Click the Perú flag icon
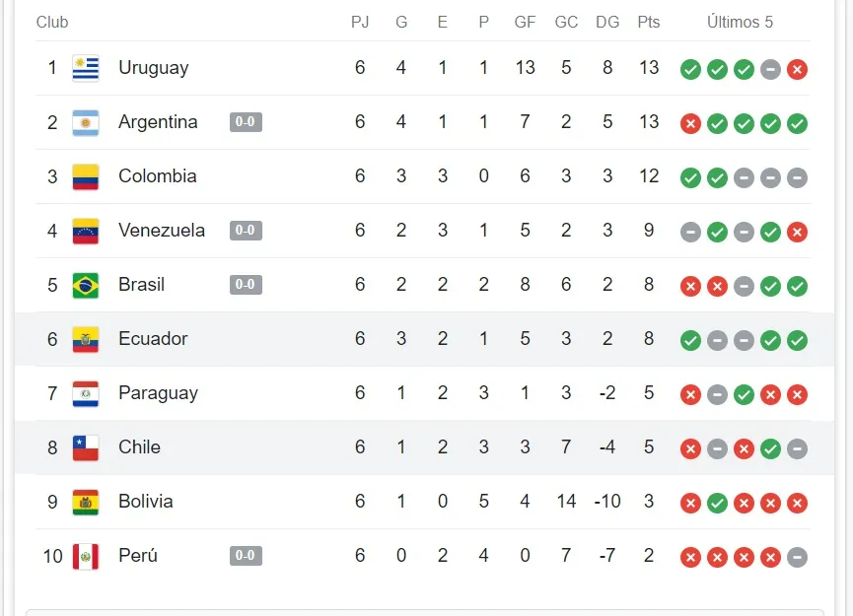The height and width of the screenshot is (616, 853). pyautogui.click(x=89, y=556)
